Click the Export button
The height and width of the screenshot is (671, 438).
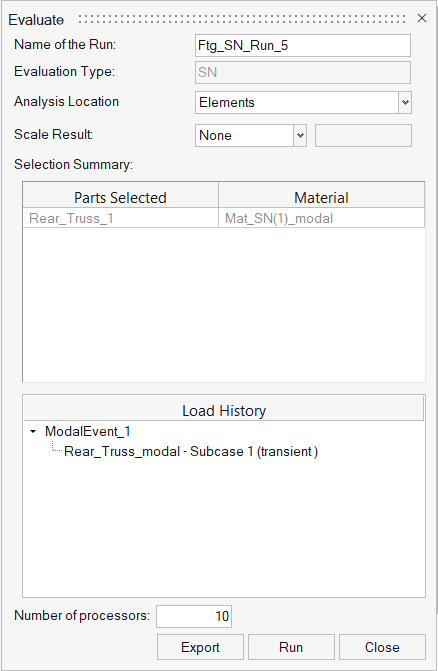point(200,647)
